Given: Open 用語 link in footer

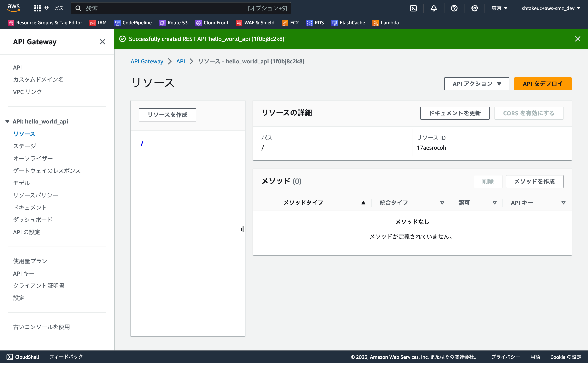Looking at the screenshot, I should [535, 357].
